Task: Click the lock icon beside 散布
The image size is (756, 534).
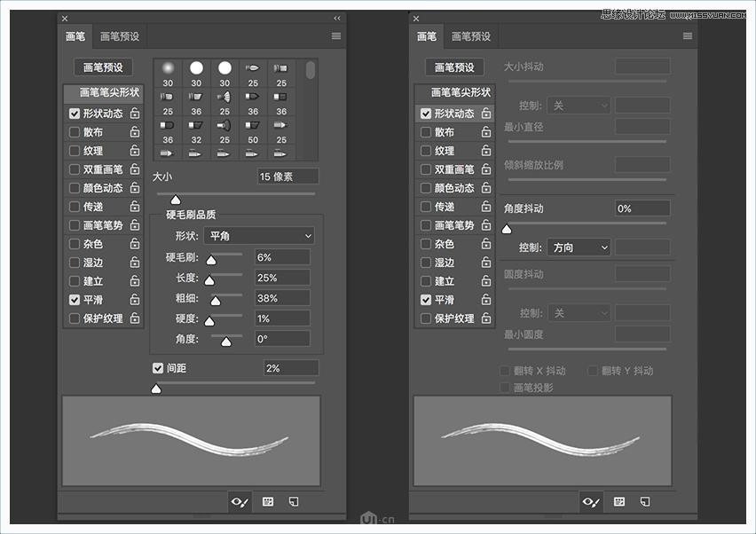Action: click(x=135, y=131)
